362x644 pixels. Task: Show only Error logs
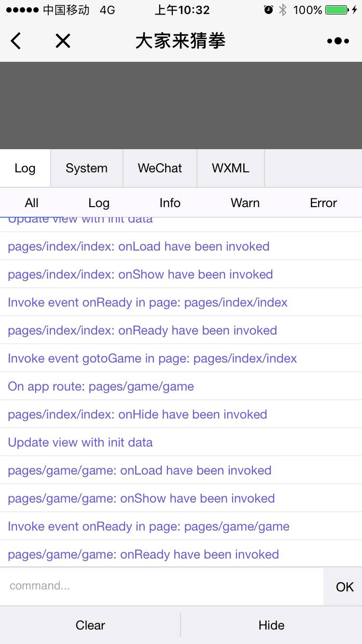click(323, 203)
